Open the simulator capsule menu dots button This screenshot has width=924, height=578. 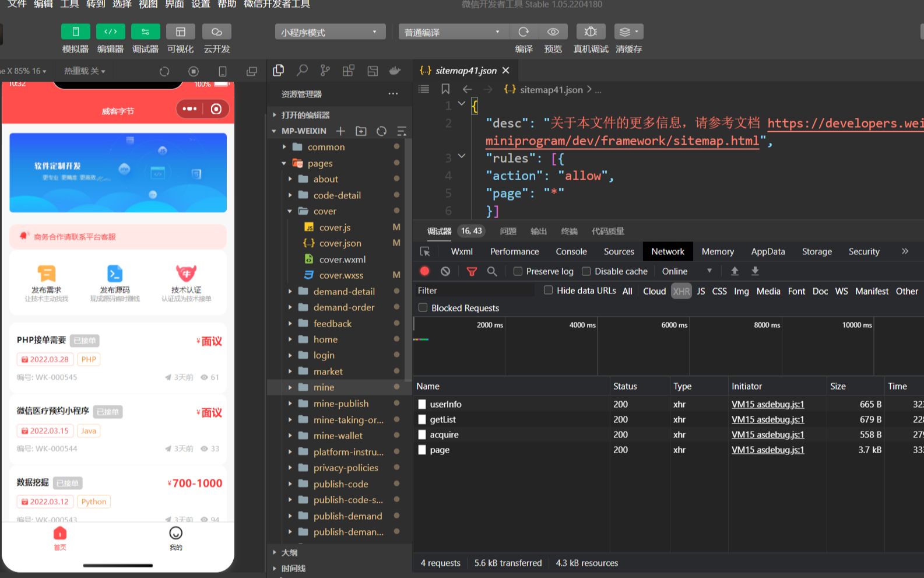point(189,109)
